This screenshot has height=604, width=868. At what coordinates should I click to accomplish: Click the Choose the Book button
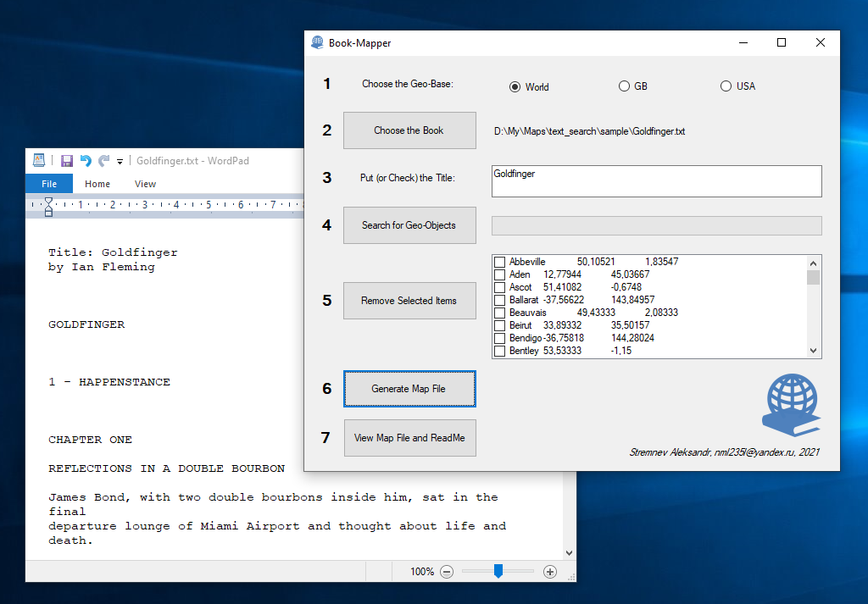409,130
